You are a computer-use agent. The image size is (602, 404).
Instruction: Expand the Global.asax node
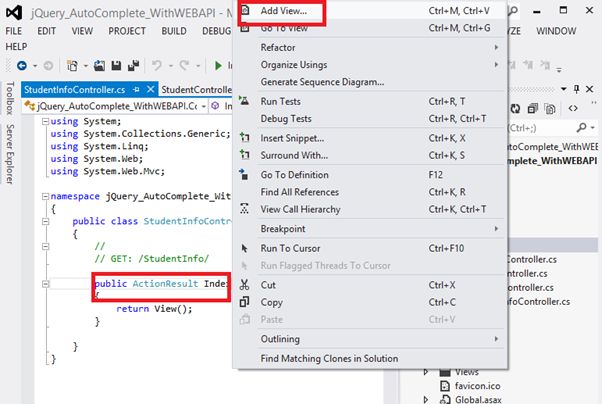426,399
